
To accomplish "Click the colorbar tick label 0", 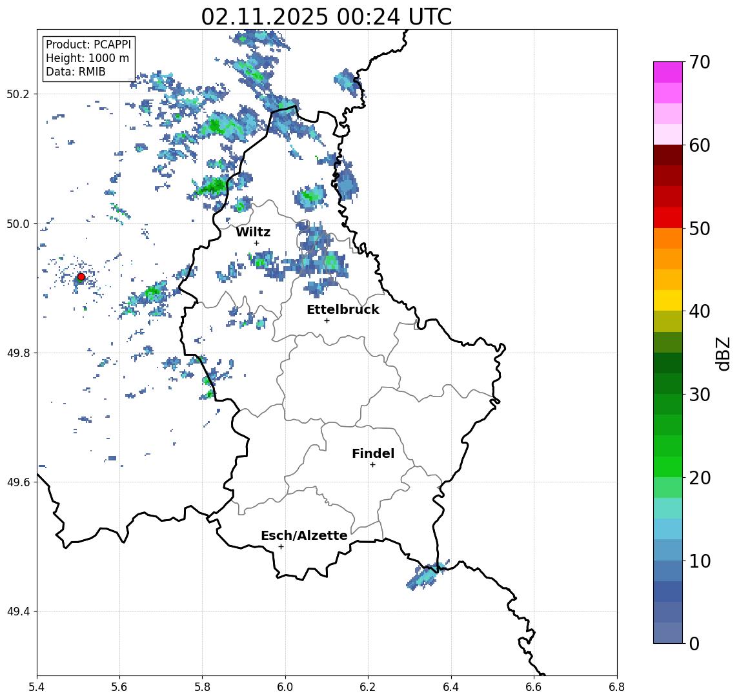I will coord(694,643).
